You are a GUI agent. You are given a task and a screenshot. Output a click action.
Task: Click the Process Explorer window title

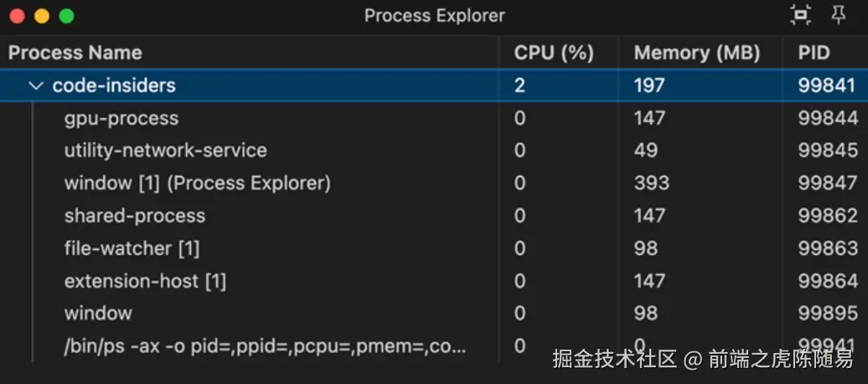tap(434, 16)
